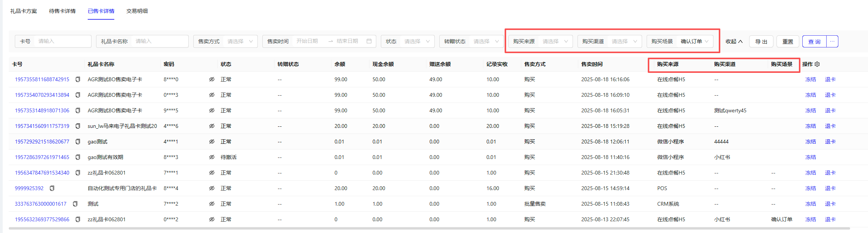Copy card number 333763763000001617
The height and width of the screenshot is (233, 868).
pos(75,204)
